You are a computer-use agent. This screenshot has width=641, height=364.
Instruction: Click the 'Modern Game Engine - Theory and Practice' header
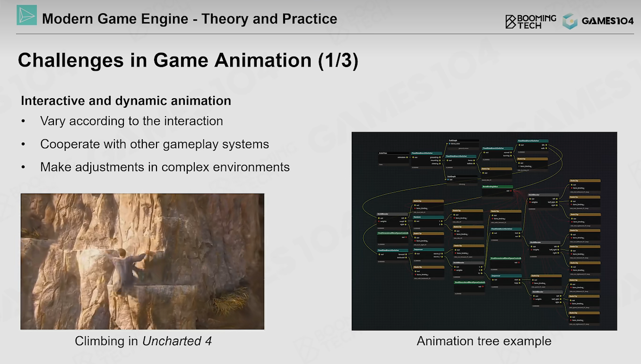[190, 19]
